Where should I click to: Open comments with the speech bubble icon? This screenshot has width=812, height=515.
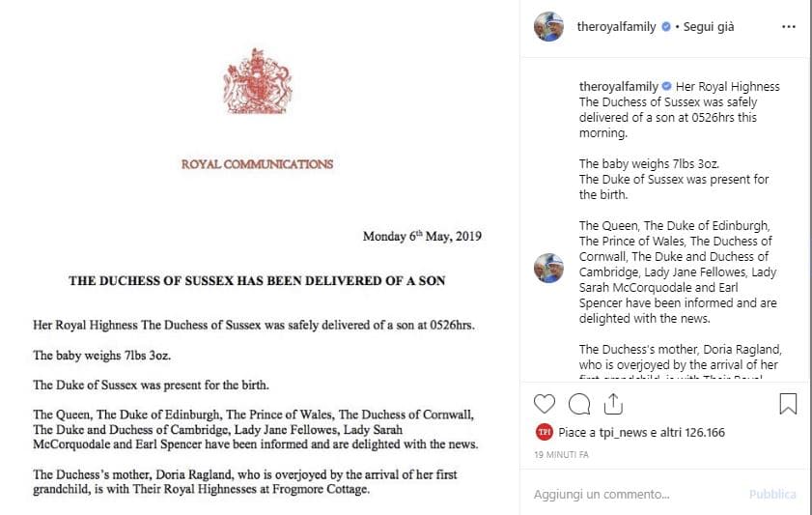[578, 403]
